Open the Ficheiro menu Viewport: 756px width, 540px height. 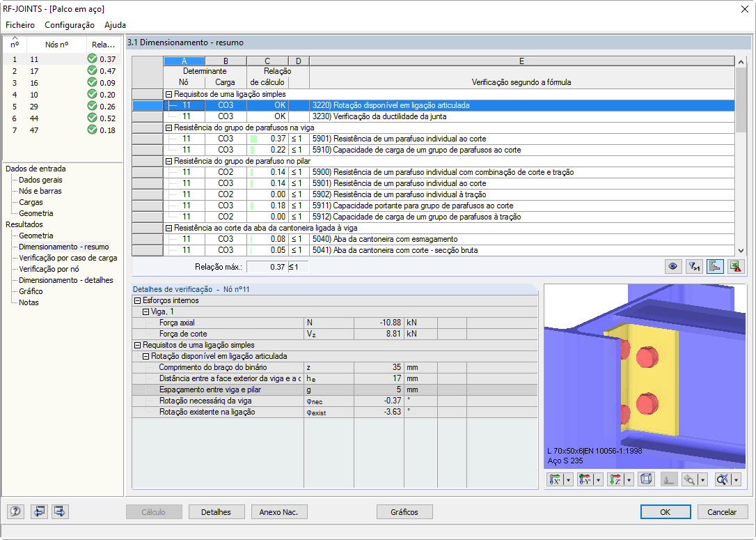click(x=20, y=24)
